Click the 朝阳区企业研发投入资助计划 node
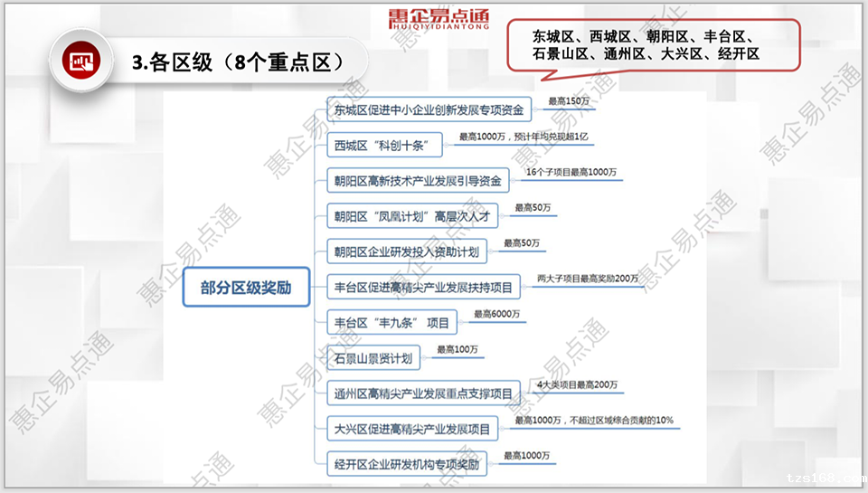This screenshot has height=493, width=868. click(406, 251)
